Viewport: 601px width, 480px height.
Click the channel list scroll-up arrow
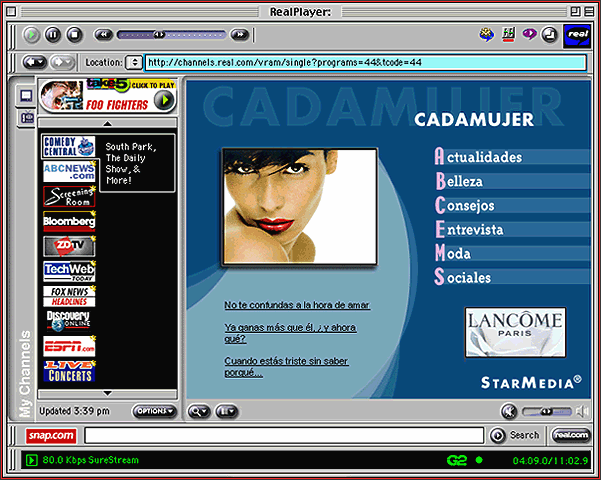click(107, 123)
